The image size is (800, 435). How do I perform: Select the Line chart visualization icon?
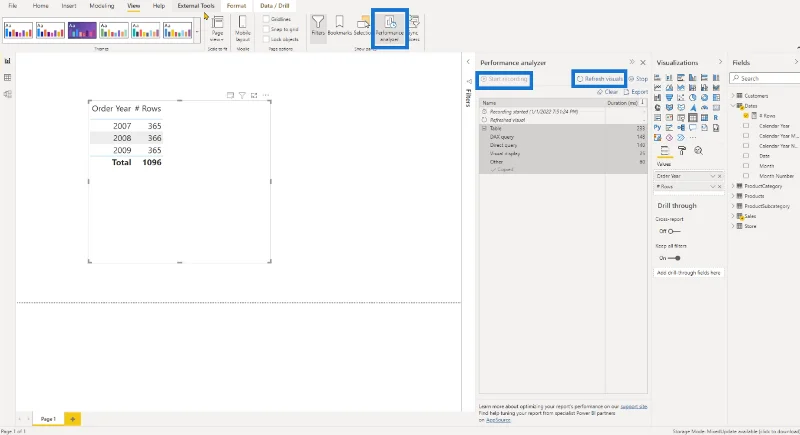[657, 88]
